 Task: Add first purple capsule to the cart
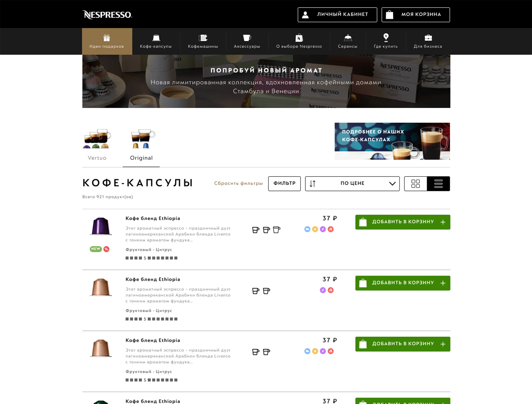(402, 222)
